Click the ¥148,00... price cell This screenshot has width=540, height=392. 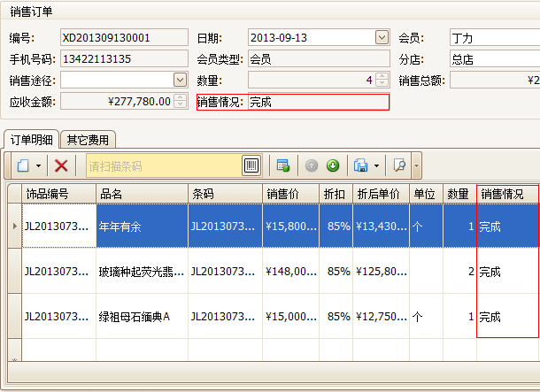pyautogui.click(x=290, y=271)
